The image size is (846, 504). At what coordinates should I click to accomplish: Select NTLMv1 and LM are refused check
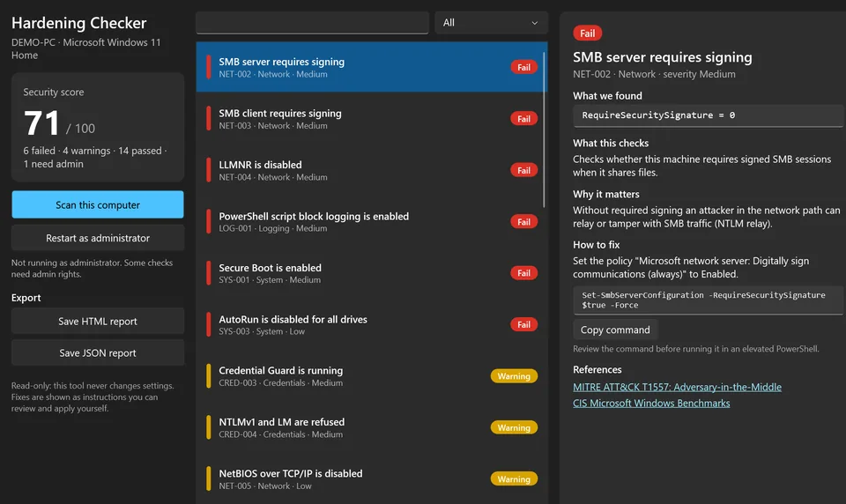(372, 427)
